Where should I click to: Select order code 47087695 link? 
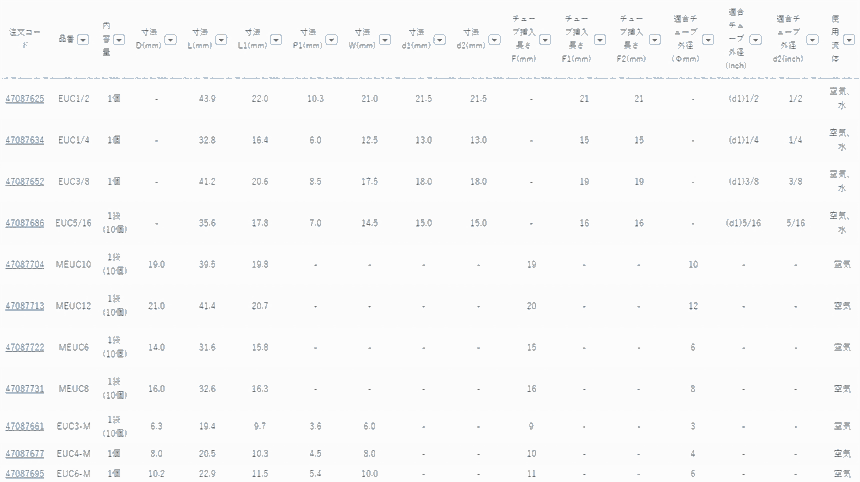(x=25, y=473)
